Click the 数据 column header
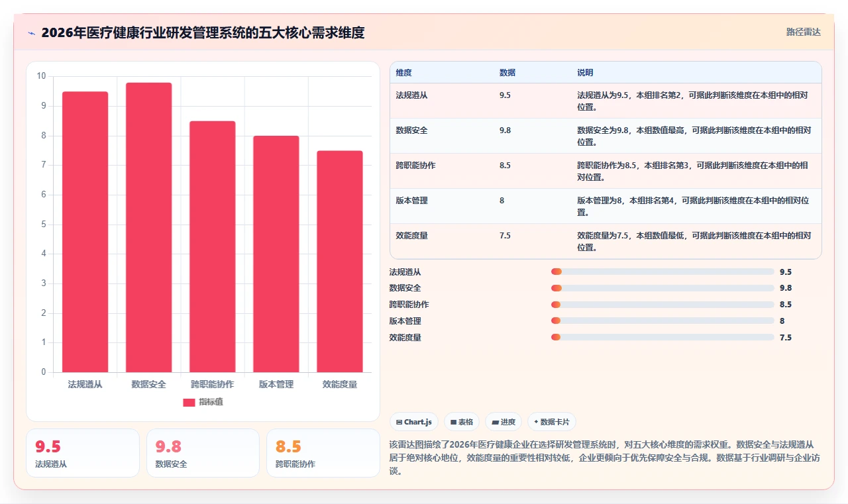 pyautogui.click(x=507, y=72)
